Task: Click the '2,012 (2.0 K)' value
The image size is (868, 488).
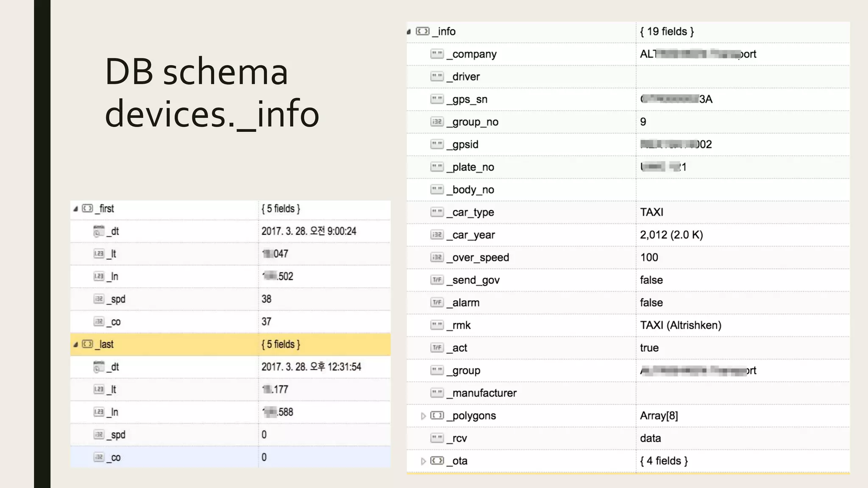Action: point(671,235)
